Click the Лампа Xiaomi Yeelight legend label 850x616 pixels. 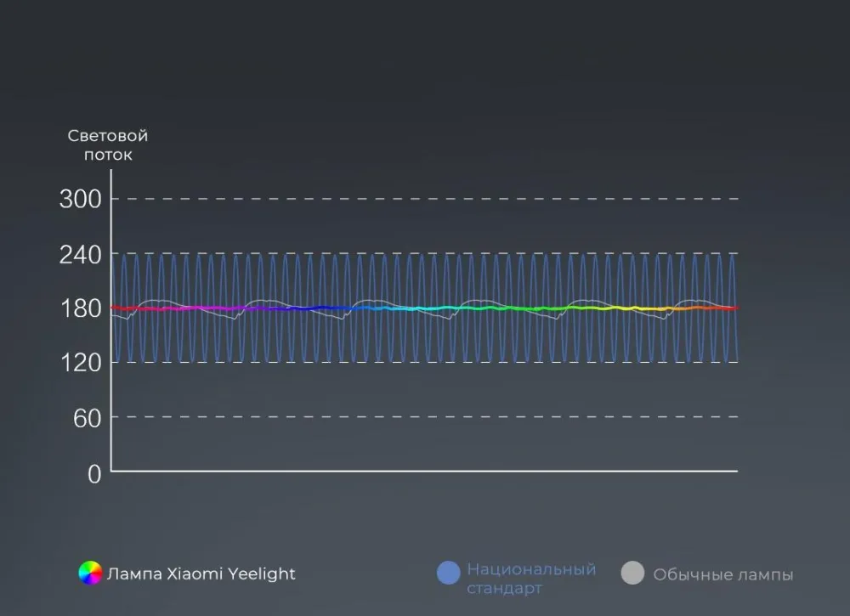coord(201,574)
